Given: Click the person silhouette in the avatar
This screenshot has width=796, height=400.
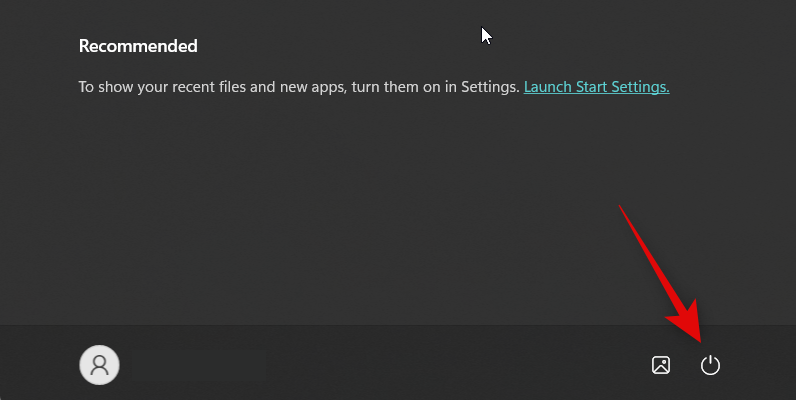Looking at the screenshot, I should click(99, 365).
